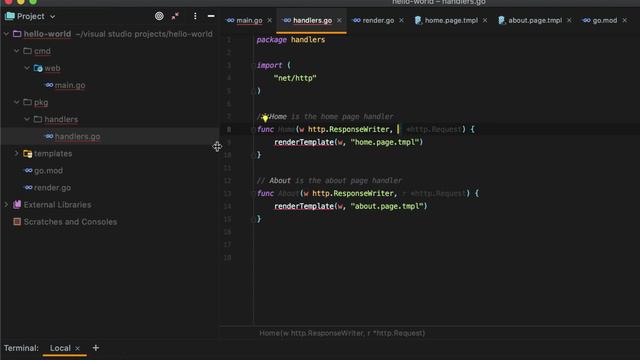Hide the Project panel with minus icon
This screenshot has width=640, height=360.
[x=211, y=16]
